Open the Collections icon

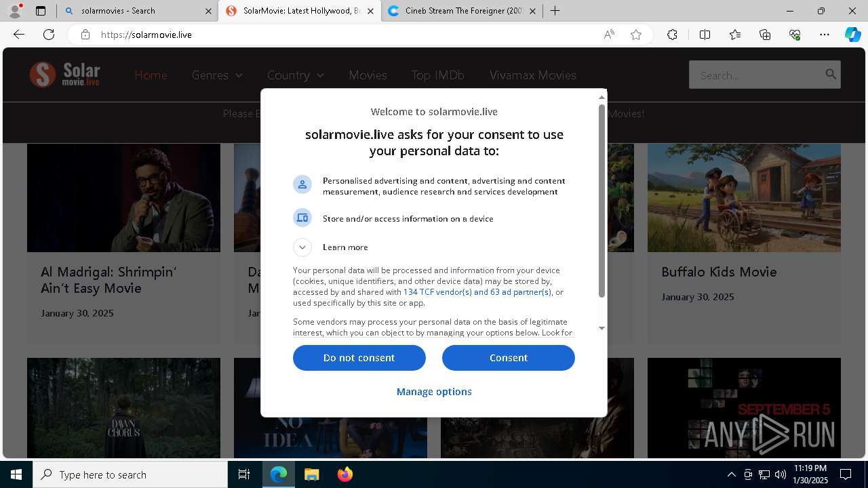point(765,35)
